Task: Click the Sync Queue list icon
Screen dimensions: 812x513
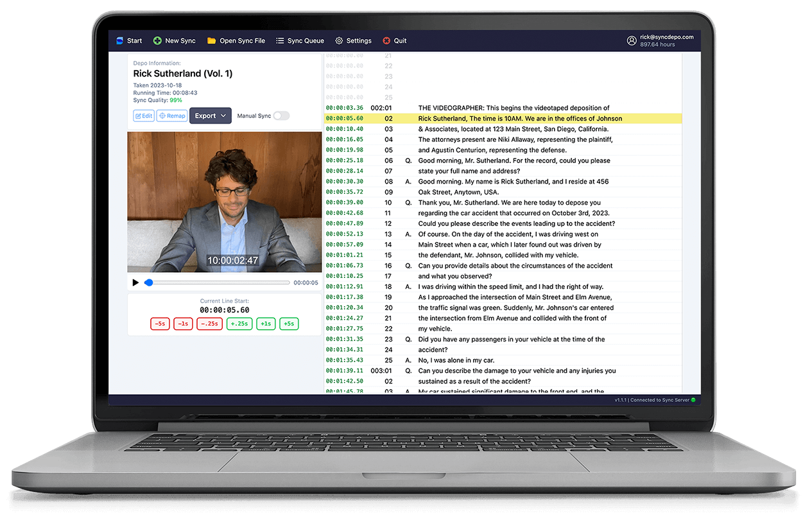Action: click(x=281, y=40)
